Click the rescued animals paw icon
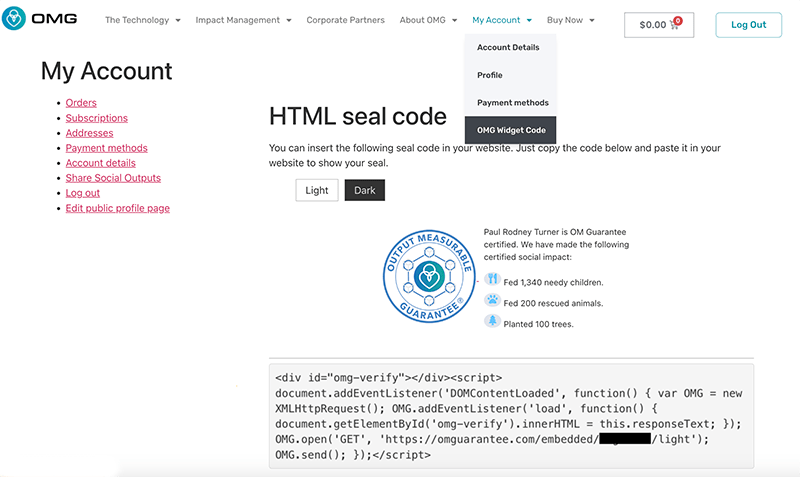Viewport: 800px width, 477px height. [x=492, y=301]
